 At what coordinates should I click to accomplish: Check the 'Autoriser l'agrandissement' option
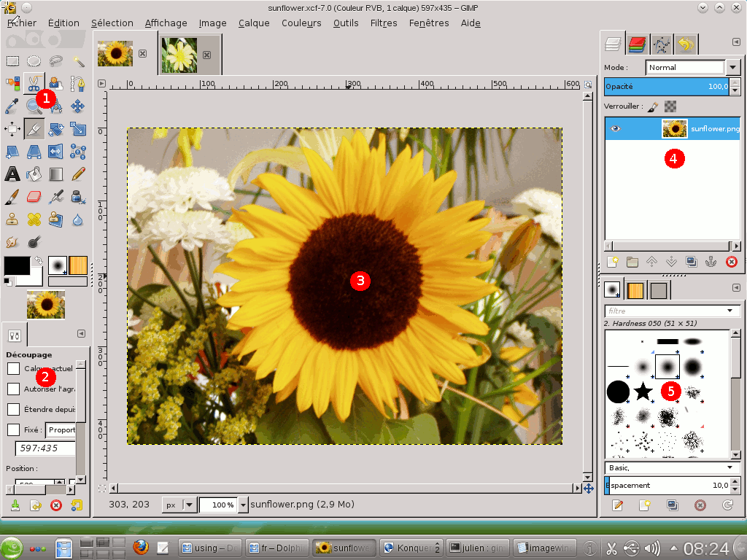[x=13, y=389]
